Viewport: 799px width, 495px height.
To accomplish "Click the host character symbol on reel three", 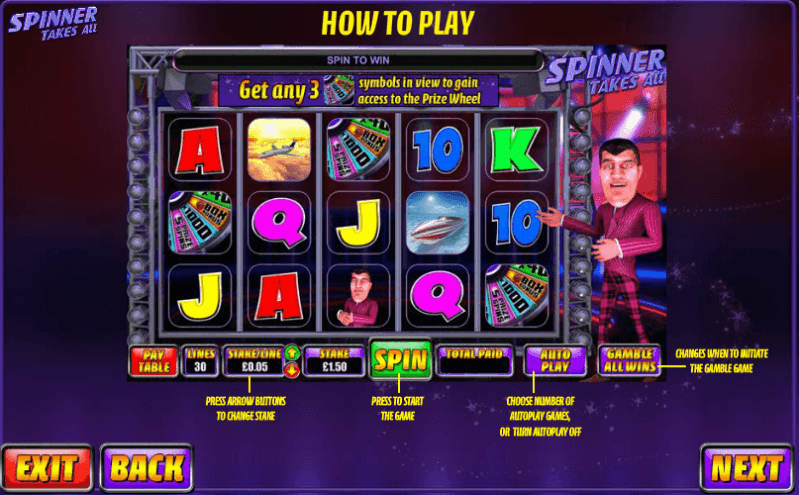I will (x=358, y=296).
